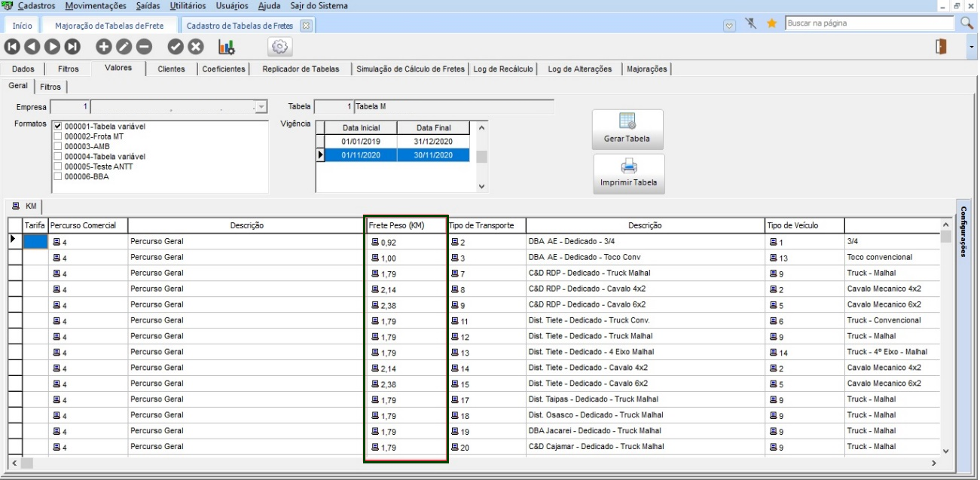
Task: Click the Imprimir Tabela button
Action: coord(628,174)
